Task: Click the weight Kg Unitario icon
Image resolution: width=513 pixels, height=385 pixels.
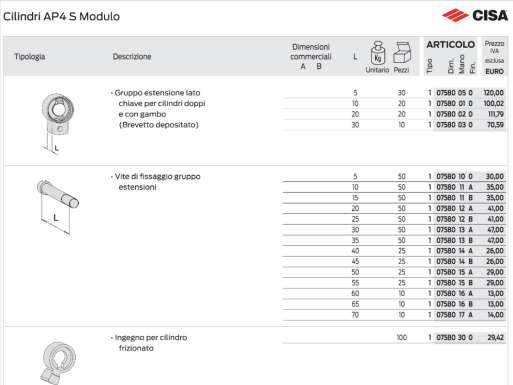Action: (x=378, y=53)
